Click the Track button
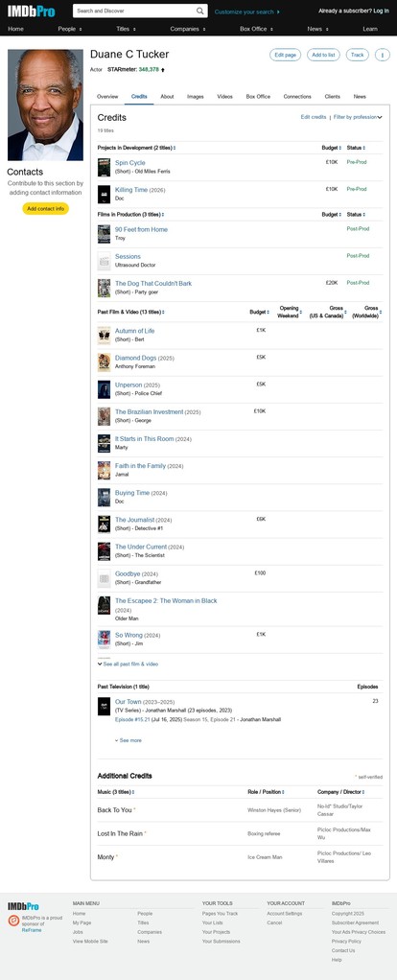The width and height of the screenshot is (397, 980). (x=357, y=55)
